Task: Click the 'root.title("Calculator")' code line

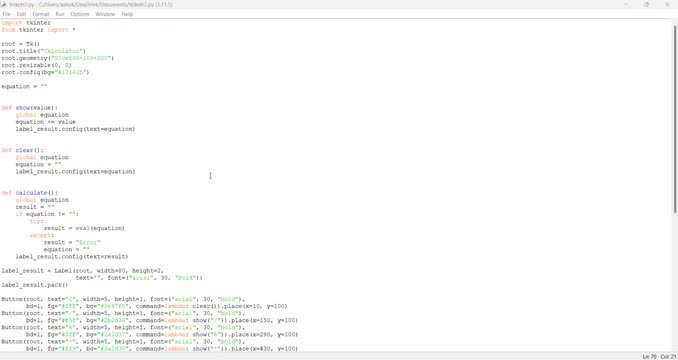Action: pyautogui.click(x=44, y=51)
